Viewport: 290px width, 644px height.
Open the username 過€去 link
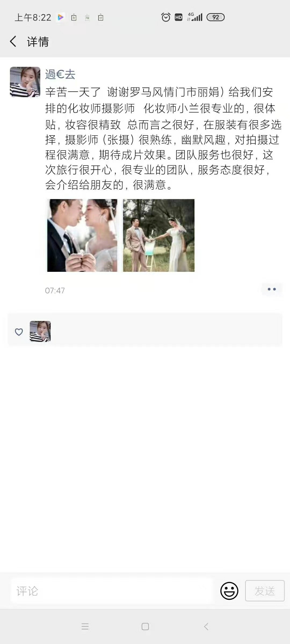click(60, 74)
